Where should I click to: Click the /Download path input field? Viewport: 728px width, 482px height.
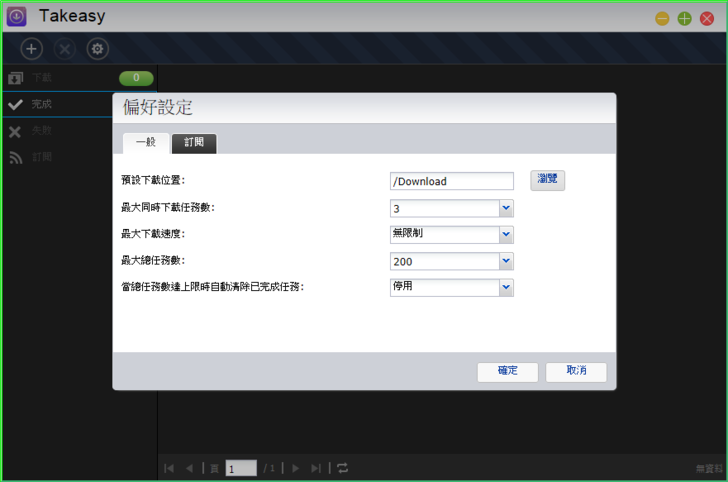coord(452,181)
